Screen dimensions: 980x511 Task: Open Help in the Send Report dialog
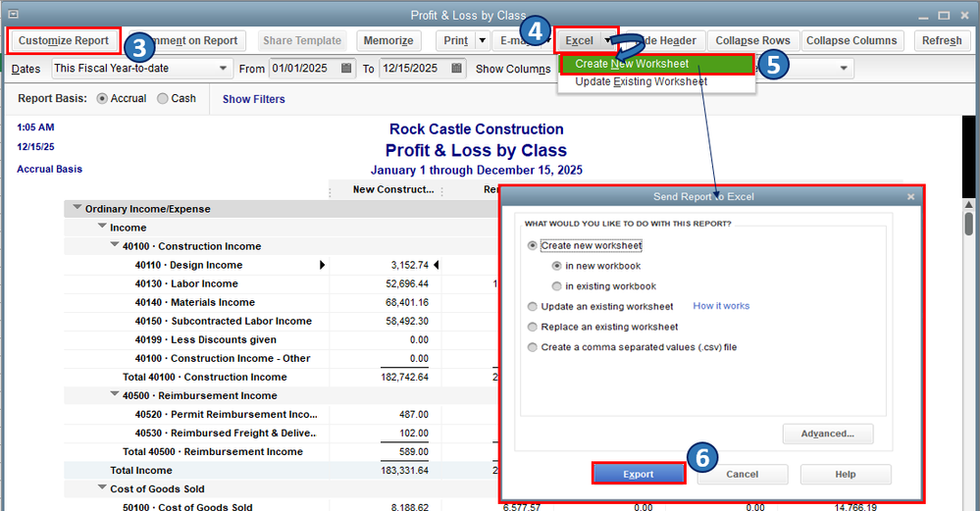(x=846, y=474)
